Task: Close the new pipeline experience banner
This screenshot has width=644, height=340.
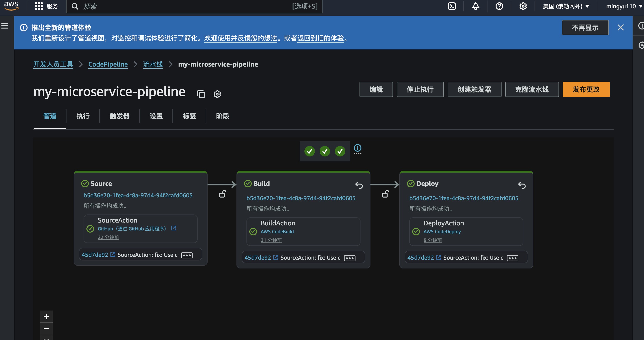Action: click(x=620, y=28)
